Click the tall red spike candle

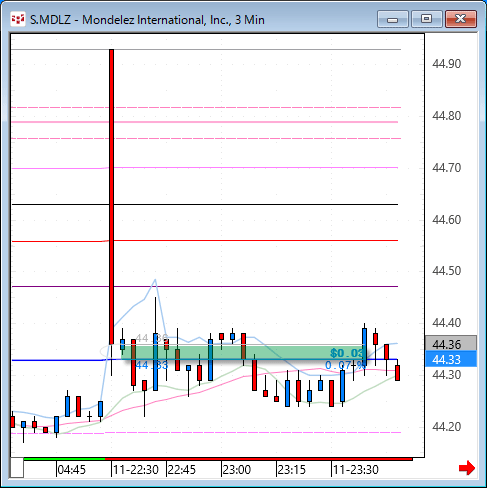(111, 197)
